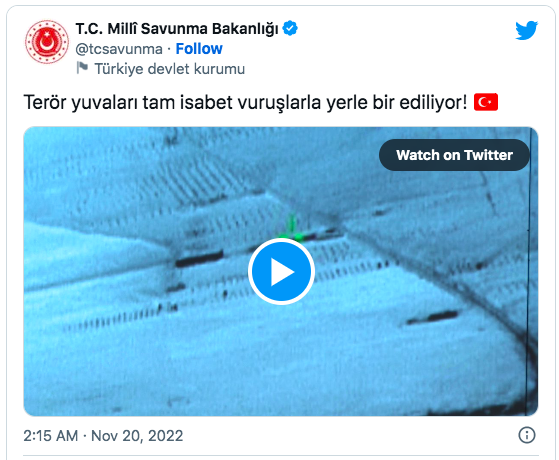This screenshot has height=460, width=559.
Task: Open the T.C. Millî Savunma Bakanlığı profile name
Action: click(x=177, y=29)
